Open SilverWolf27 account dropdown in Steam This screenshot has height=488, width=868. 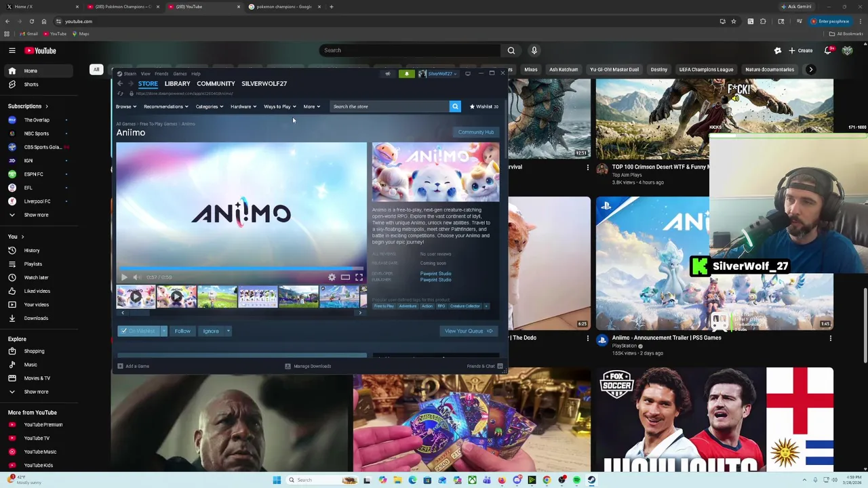[439, 73]
